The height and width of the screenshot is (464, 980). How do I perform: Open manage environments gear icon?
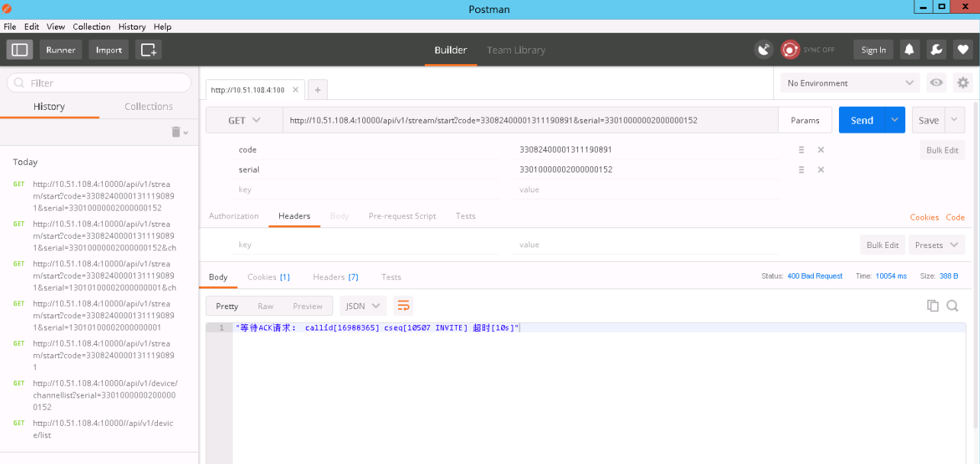963,82
